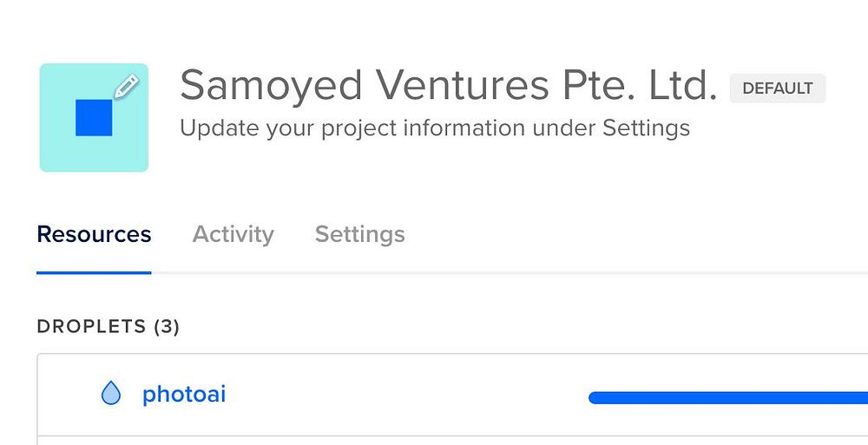This screenshot has width=868, height=445.
Task: Click the blue usage bar in photoai row
Action: [727, 398]
